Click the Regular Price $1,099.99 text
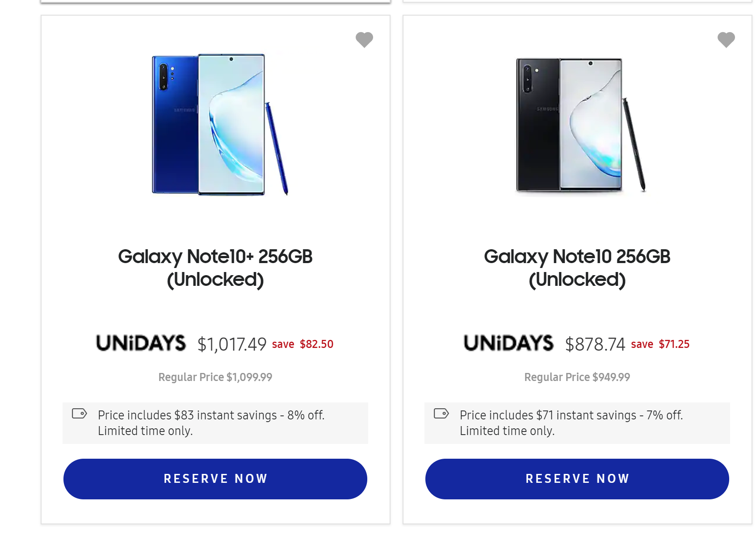This screenshot has height=540, width=756. [x=215, y=377]
